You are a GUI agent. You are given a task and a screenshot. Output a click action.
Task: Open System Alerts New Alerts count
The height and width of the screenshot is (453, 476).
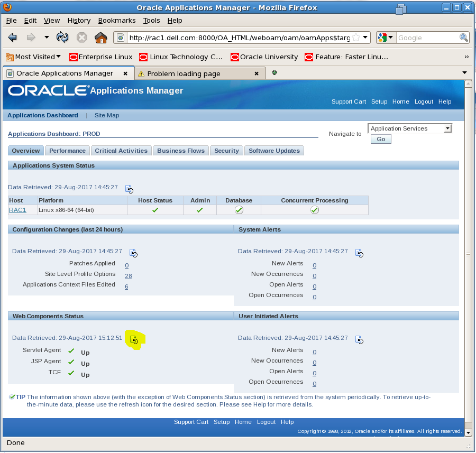315,265
